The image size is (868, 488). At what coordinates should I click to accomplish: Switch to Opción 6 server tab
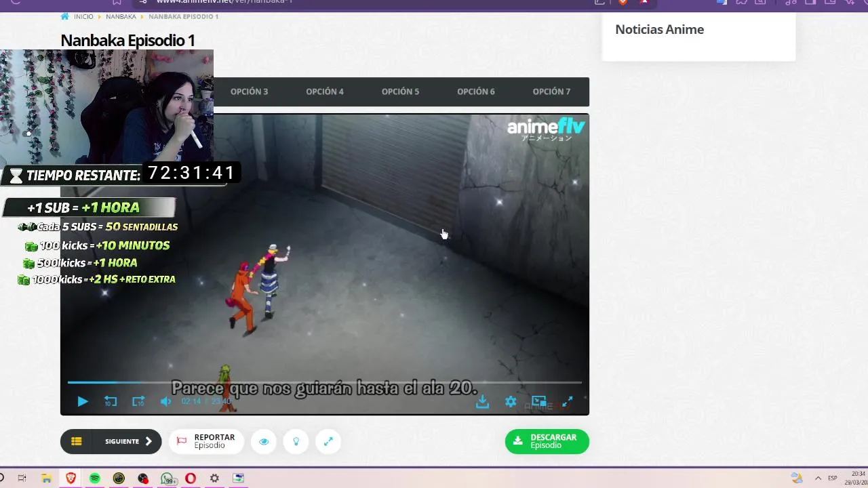point(476,91)
